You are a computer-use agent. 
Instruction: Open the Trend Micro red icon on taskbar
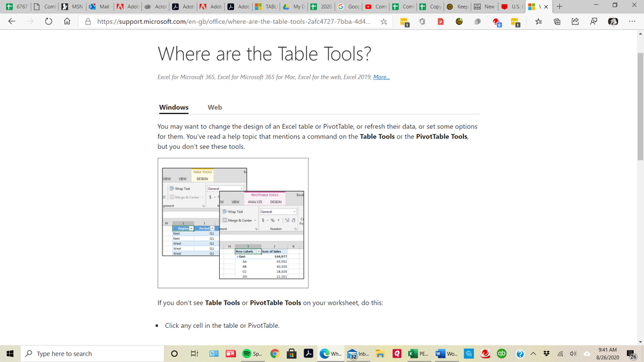485,354
